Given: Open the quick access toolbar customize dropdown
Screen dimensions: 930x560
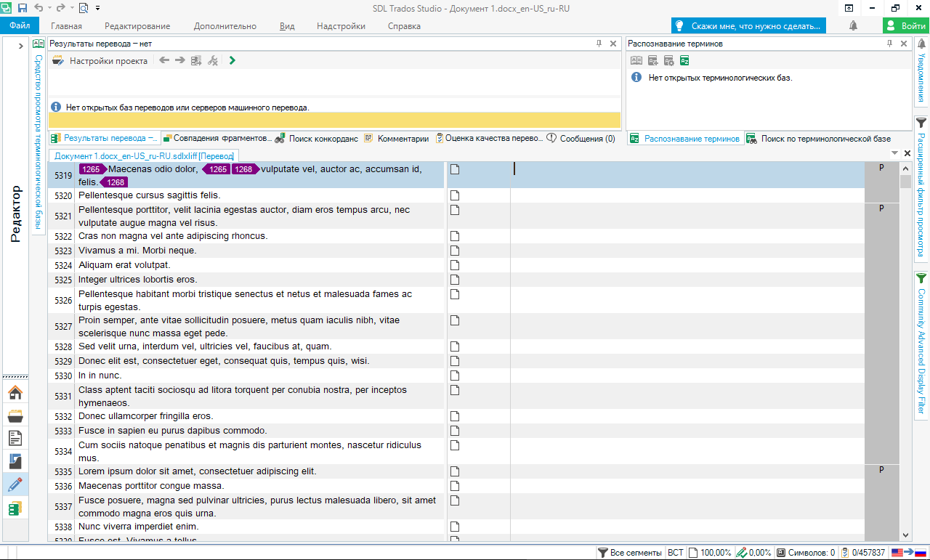Looking at the screenshot, I should 98,8.
